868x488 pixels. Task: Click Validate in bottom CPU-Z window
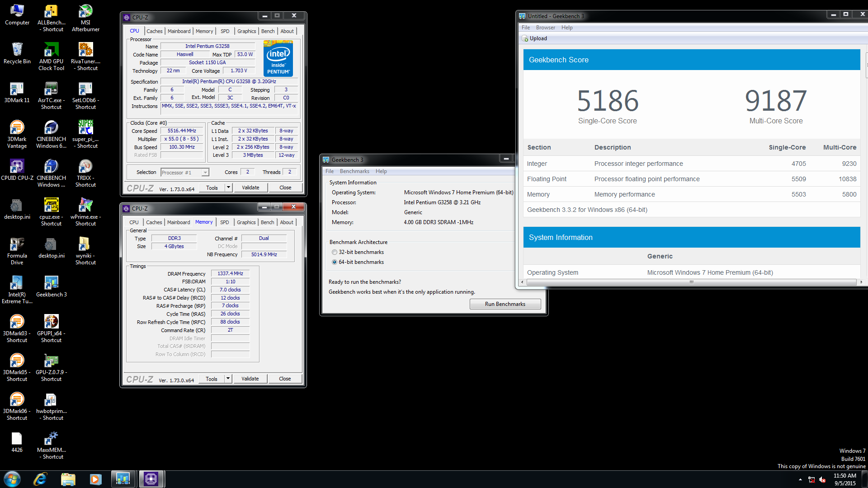pos(250,379)
